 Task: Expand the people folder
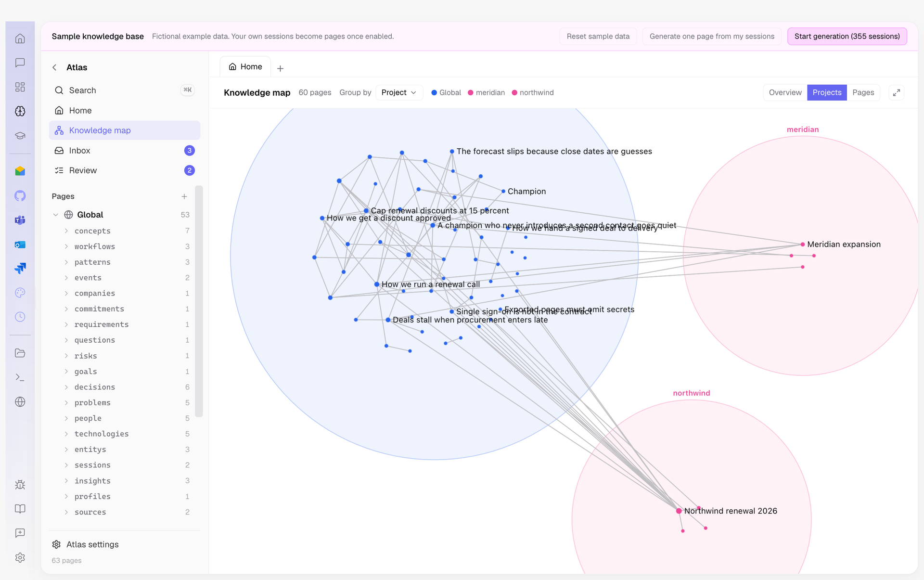[66, 418]
